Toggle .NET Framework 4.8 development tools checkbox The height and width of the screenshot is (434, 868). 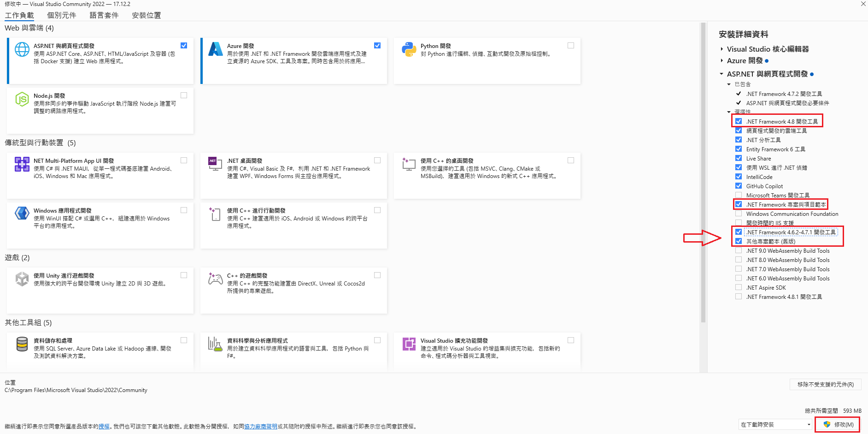tap(739, 121)
